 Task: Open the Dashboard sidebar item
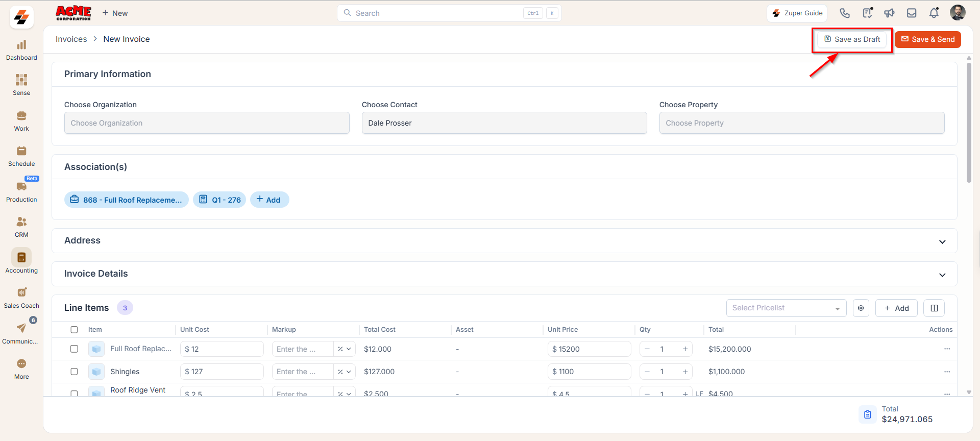point(21,51)
